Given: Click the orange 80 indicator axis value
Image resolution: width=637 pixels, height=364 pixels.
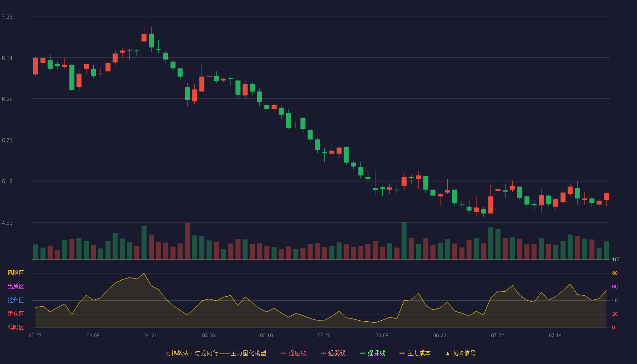Looking at the screenshot, I should point(615,273).
